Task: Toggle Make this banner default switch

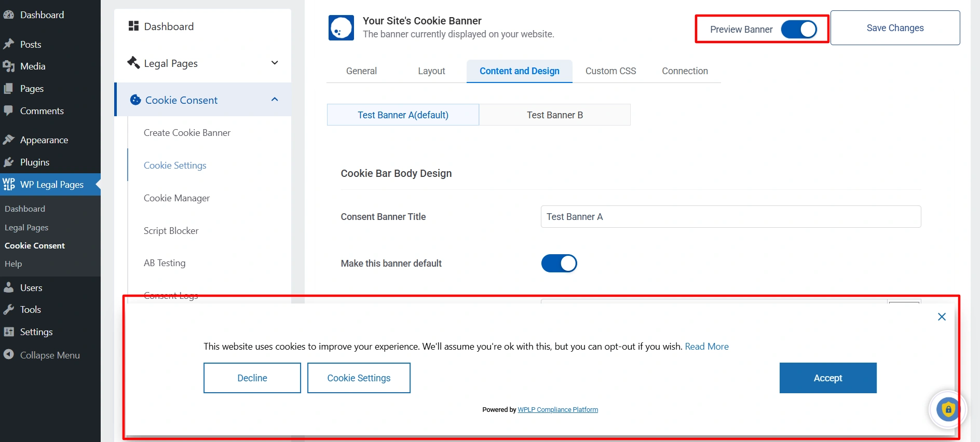Action: click(559, 264)
